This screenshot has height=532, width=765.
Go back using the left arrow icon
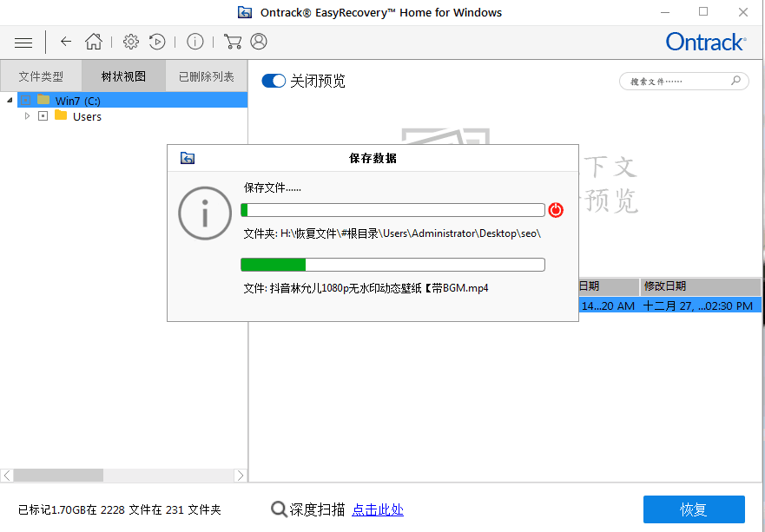(66, 42)
